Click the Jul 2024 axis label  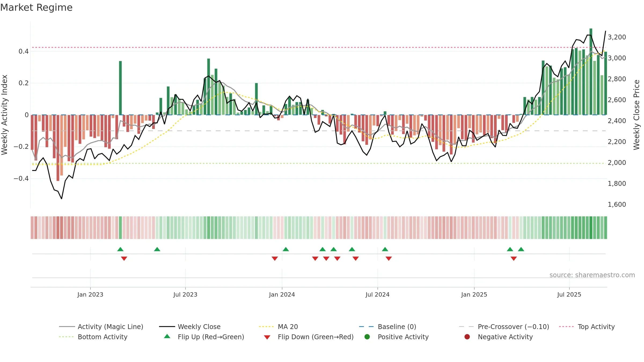(x=378, y=294)
